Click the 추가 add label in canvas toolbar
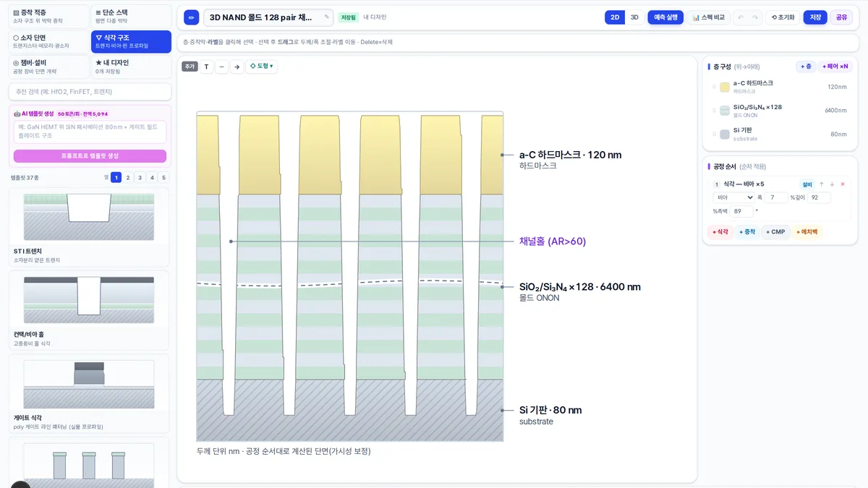This screenshot has height=488, width=868. click(190, 67)
